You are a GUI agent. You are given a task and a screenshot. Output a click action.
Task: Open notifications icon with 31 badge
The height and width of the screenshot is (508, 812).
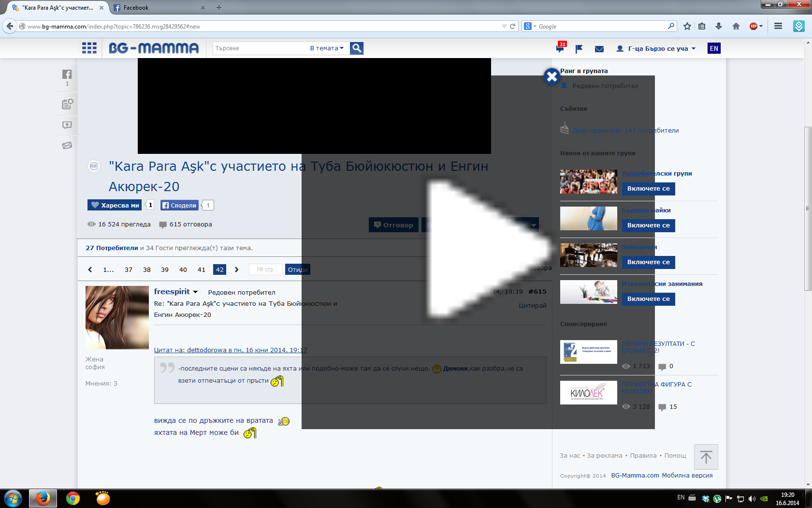click(560, 48)
